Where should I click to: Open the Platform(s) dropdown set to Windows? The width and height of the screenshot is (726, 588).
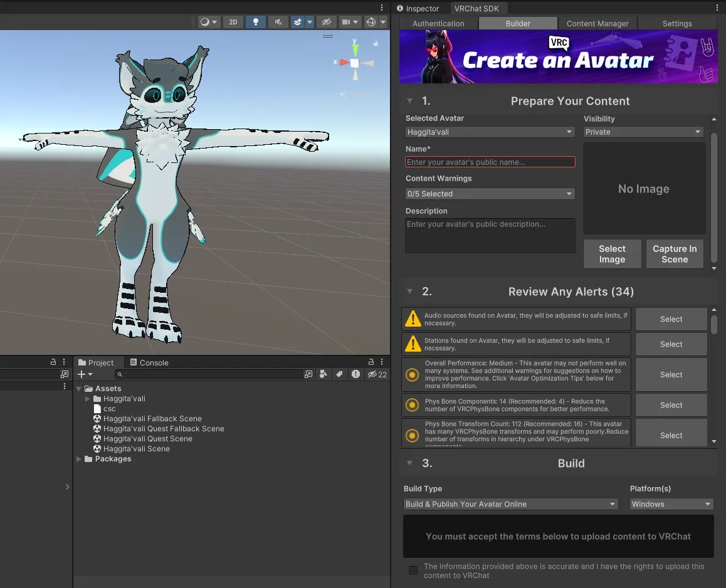(x=671, y=504)
